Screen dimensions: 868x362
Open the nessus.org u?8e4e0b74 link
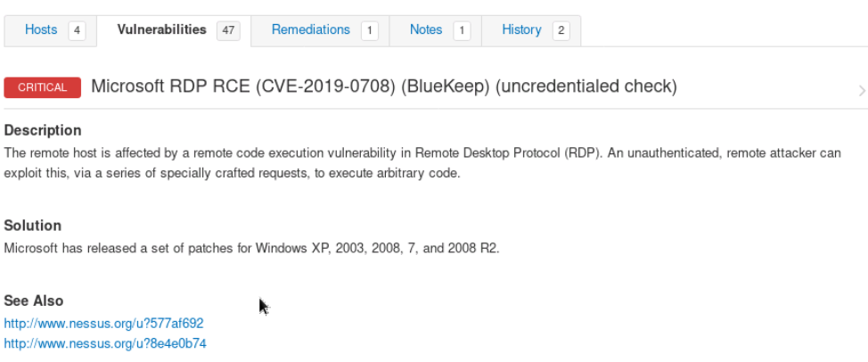point(105,342)
